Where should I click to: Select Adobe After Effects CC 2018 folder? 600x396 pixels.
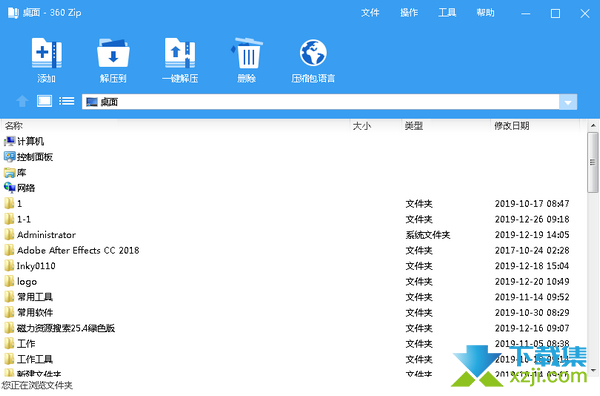tap(78, 250)
